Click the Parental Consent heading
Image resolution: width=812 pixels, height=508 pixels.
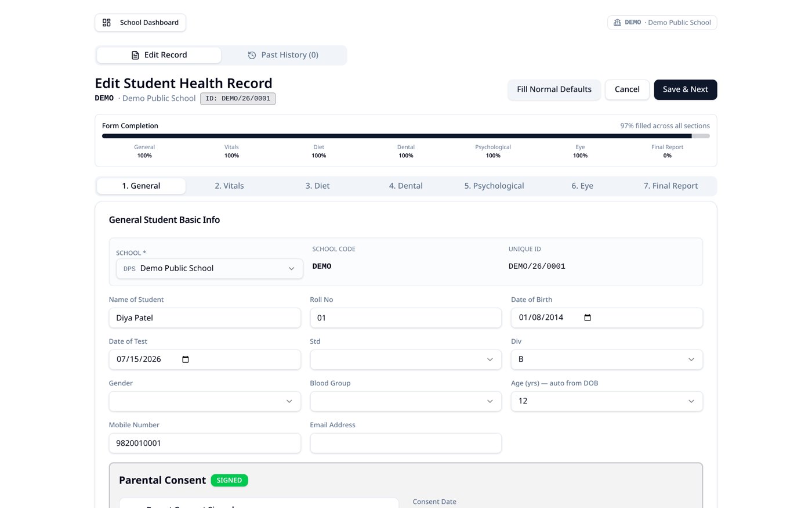click(162, 480)
